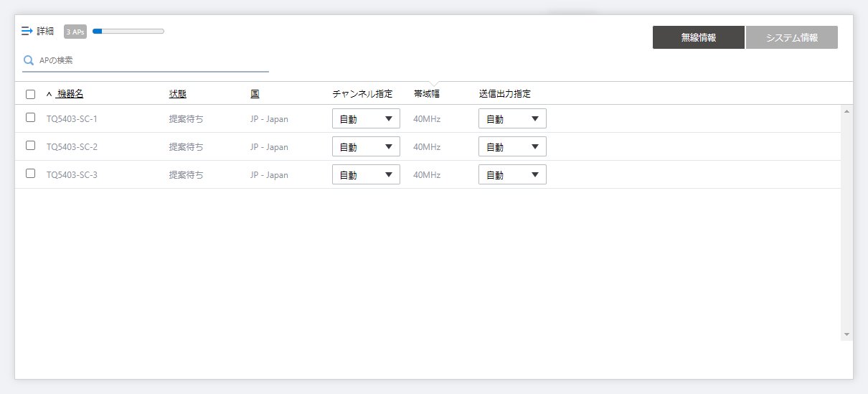This screenshot has width=868, height=394.
Task: Click the TQ5403-SC-1 device name
Action: pos(72,118)
